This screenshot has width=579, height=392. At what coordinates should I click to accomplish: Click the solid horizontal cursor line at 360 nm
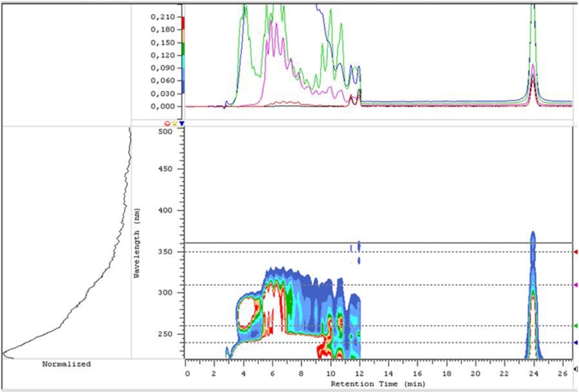[x=426, y=243]
